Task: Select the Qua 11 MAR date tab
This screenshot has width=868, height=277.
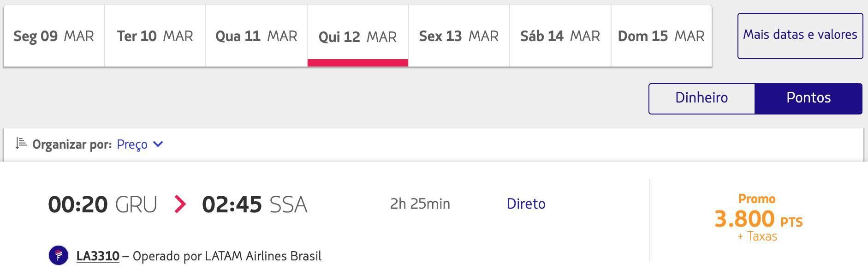Action: point(256,36)
